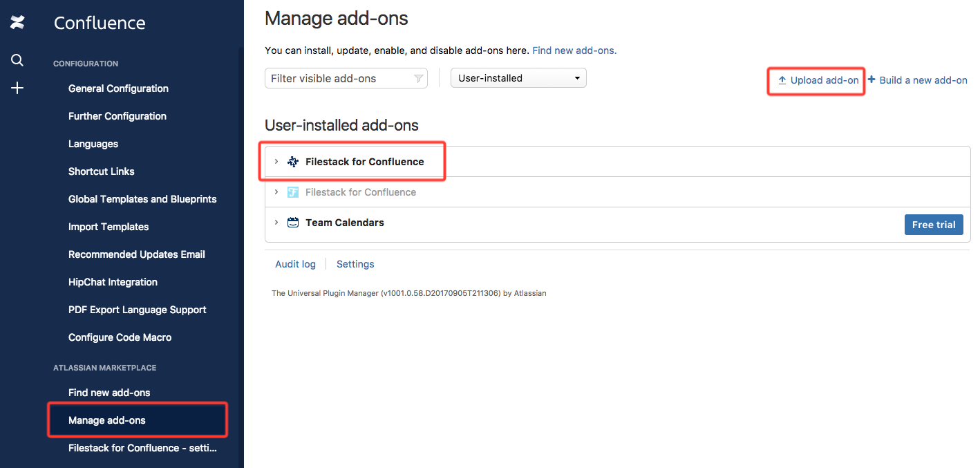
Task: Click the Team Calendars icon
Action: pos(293,223)
